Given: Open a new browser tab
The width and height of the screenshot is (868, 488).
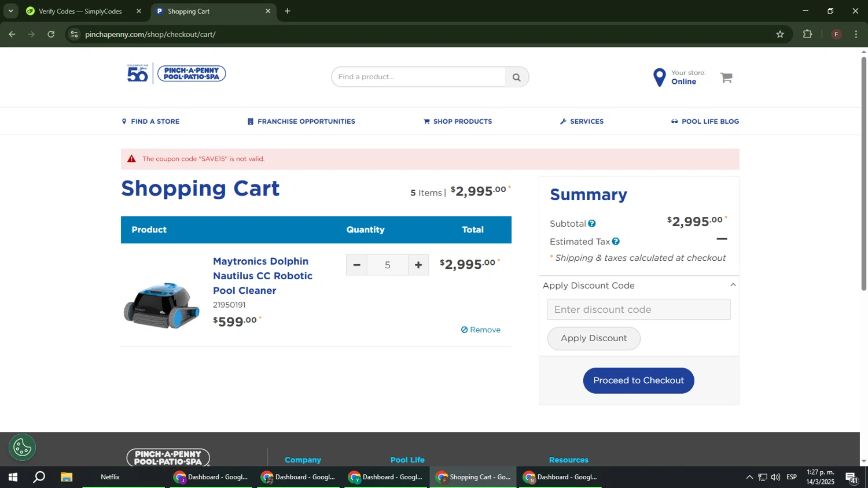Looking at the screenshot, I should 288,11.
